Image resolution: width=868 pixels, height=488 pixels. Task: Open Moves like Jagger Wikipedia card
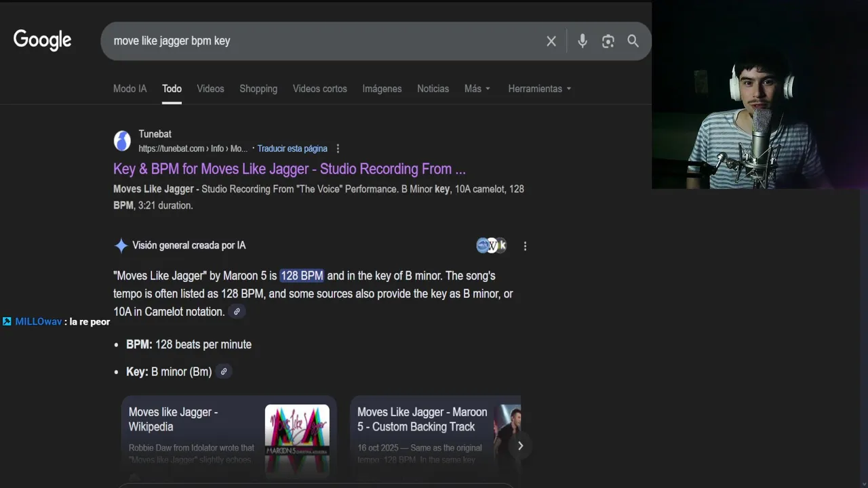pyautogui.click(x=229, y=439)
